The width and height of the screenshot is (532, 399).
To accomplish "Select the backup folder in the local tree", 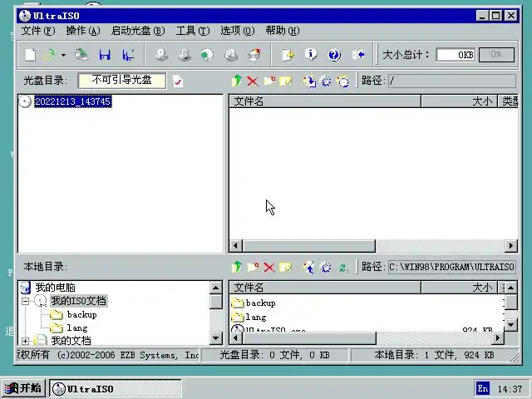I will click(81, 315).
